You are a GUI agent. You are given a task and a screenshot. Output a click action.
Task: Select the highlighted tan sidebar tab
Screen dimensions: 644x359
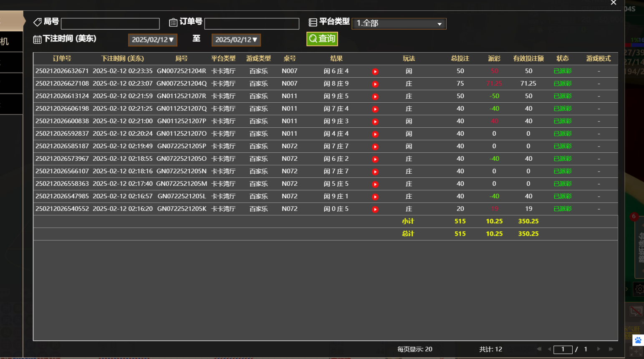tap(11, 20)
